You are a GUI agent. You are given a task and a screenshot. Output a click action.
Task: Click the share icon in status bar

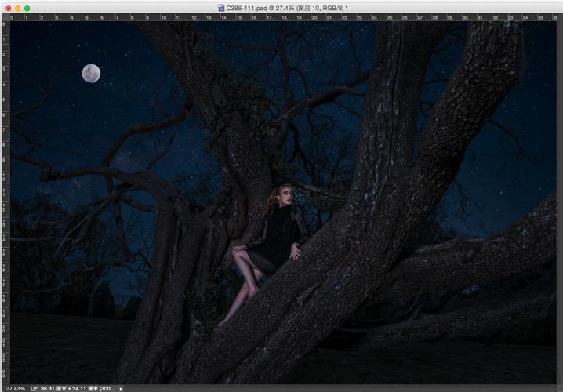[35, 387]
